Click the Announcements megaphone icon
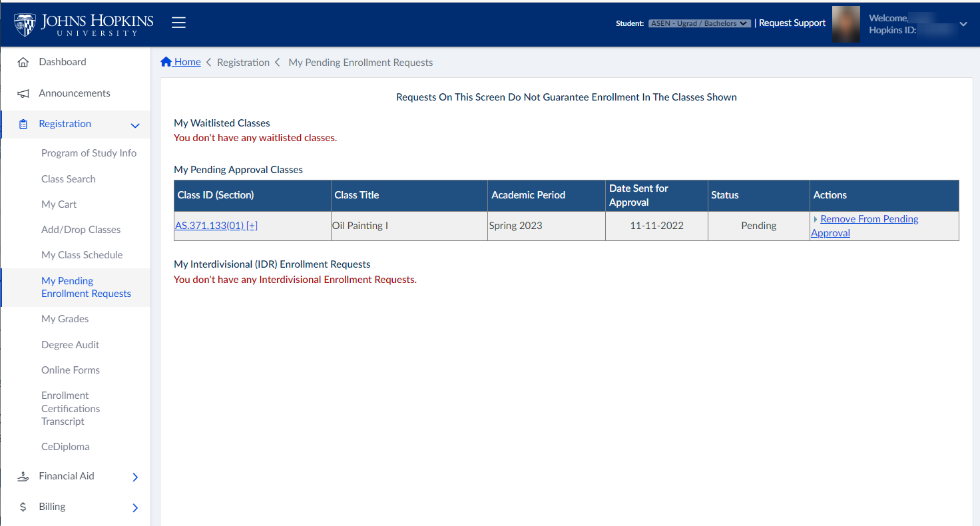Image resolution: width=980 pixels, height=526 pixels. (x=23, y=94)
